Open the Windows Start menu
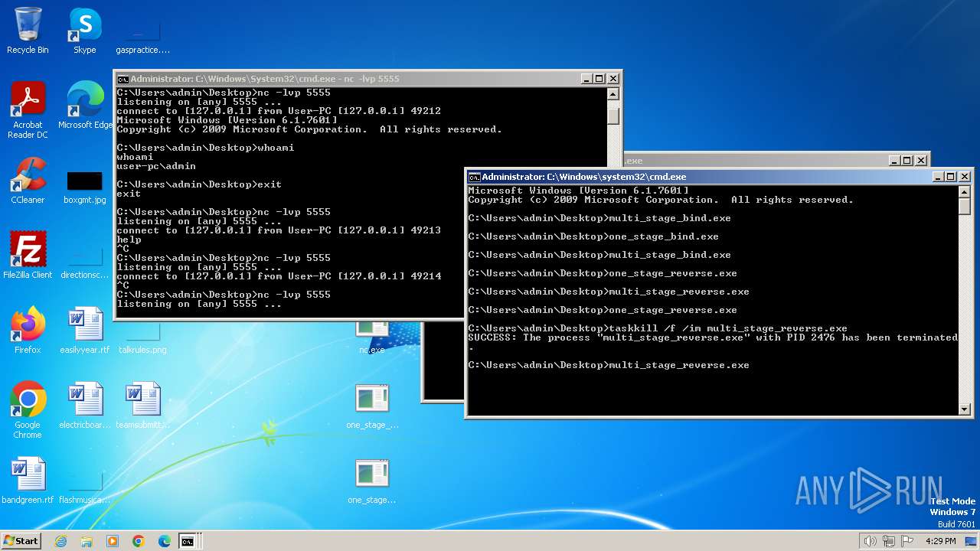This screenshot has width=980, height=551. click(x=21, y=540)
